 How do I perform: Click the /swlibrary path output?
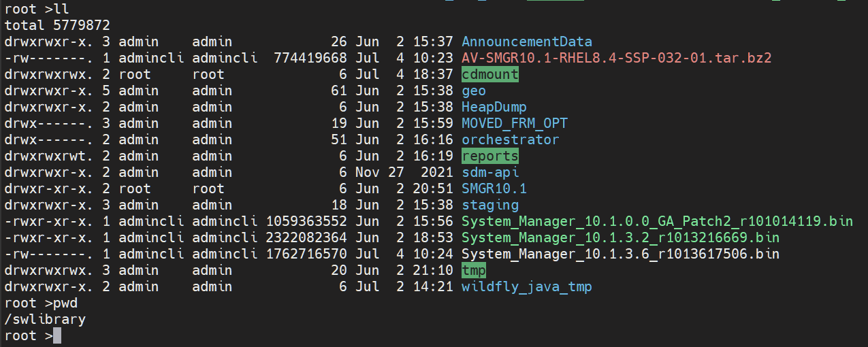[x=45, y=319]
